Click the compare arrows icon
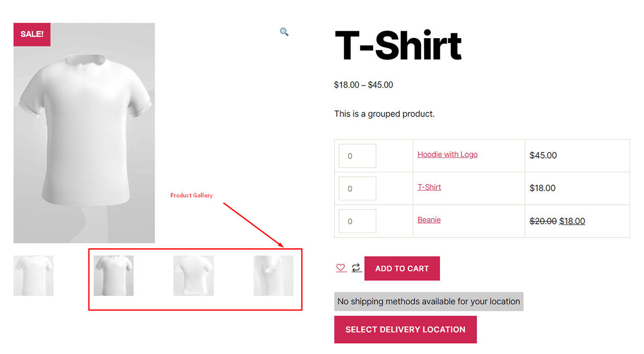644x354 pixels. pyautogui.click(x=356, y=268)
